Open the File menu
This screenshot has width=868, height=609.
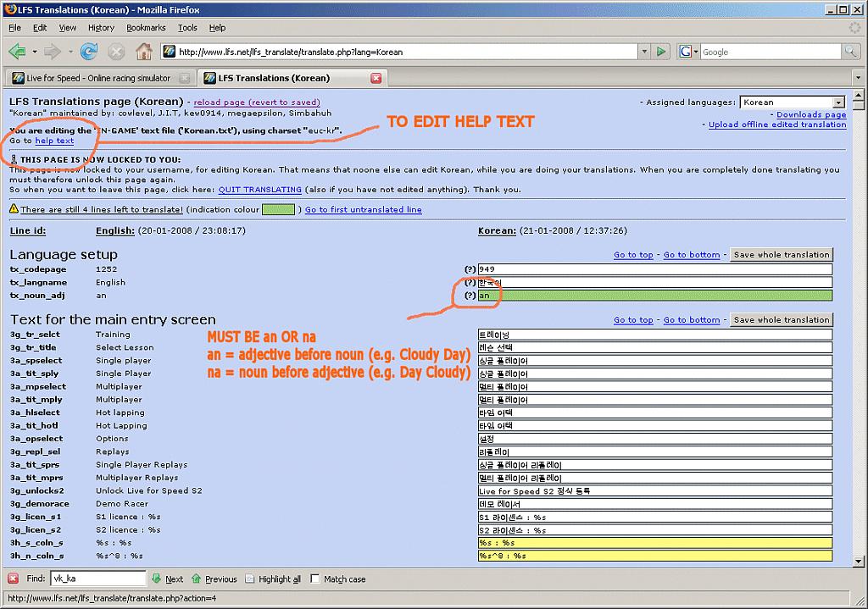(x=15, y=28)
